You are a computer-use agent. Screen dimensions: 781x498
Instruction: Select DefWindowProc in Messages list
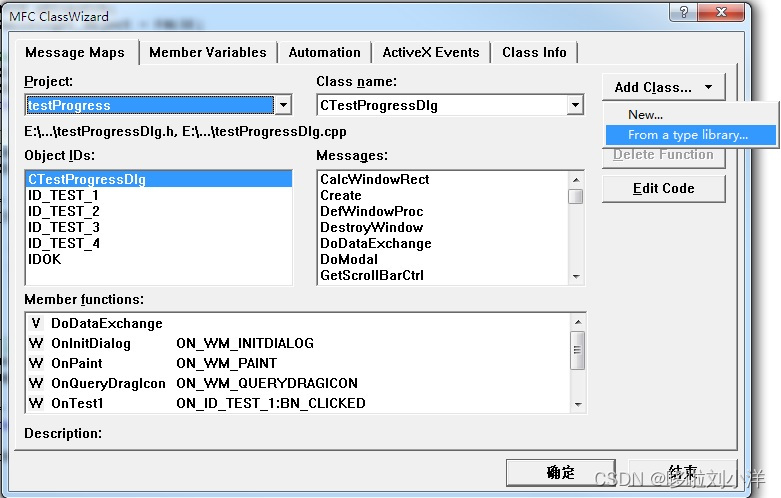(442, 211)
